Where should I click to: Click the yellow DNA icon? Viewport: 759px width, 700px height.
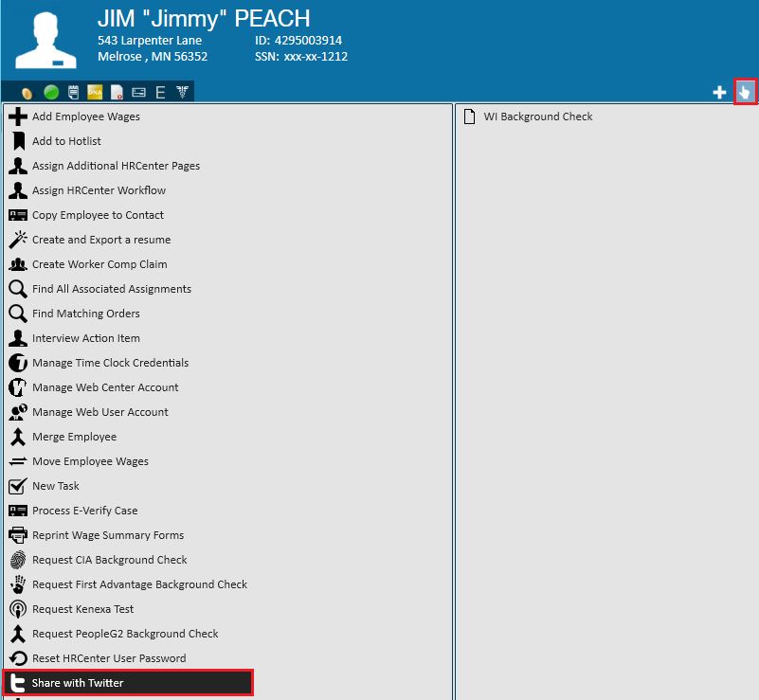point(95,92)
